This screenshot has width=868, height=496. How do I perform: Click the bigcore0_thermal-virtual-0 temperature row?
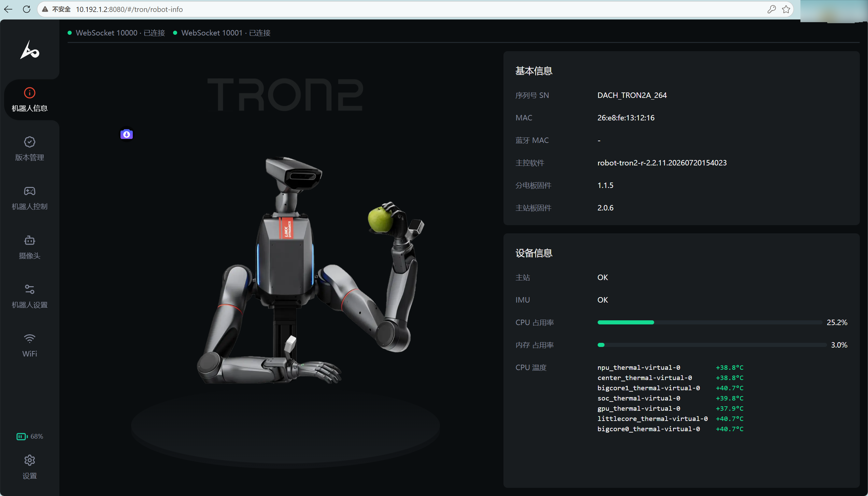coord(670,429)
